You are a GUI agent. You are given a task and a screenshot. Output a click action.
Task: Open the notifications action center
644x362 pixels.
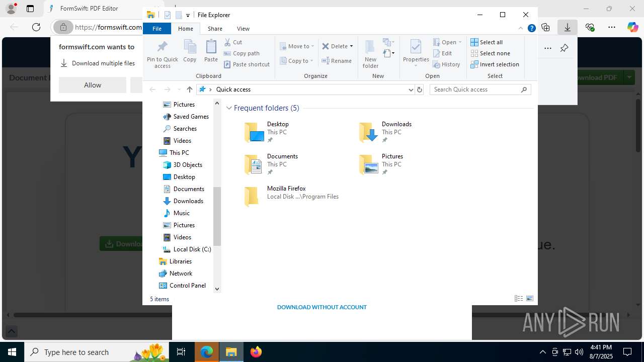click(627, 352)
